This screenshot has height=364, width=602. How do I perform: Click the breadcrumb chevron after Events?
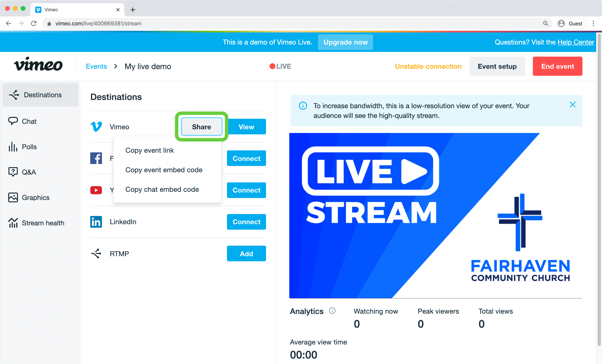(x=116, y=66)
